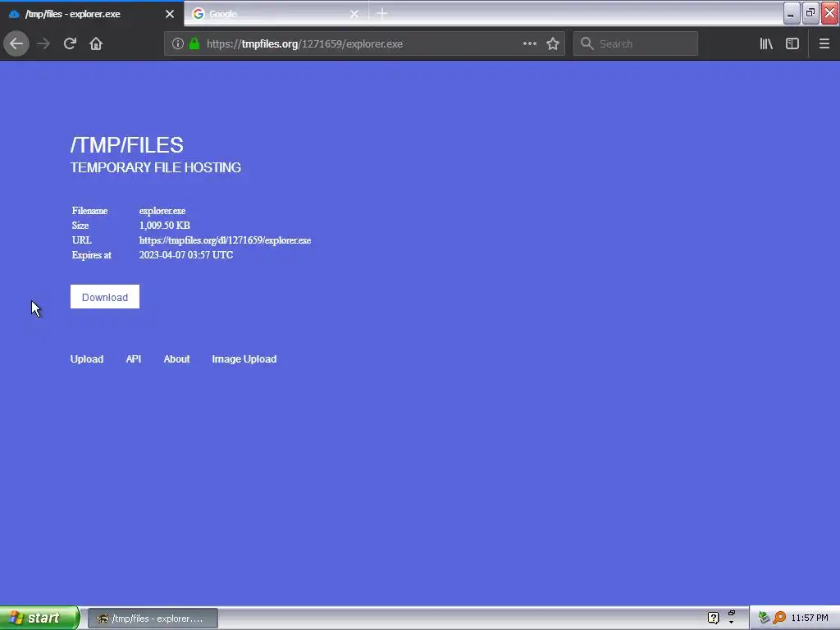Minimize the browser window
The width and height of the screenshot is (840, 630).
point(792,13)
